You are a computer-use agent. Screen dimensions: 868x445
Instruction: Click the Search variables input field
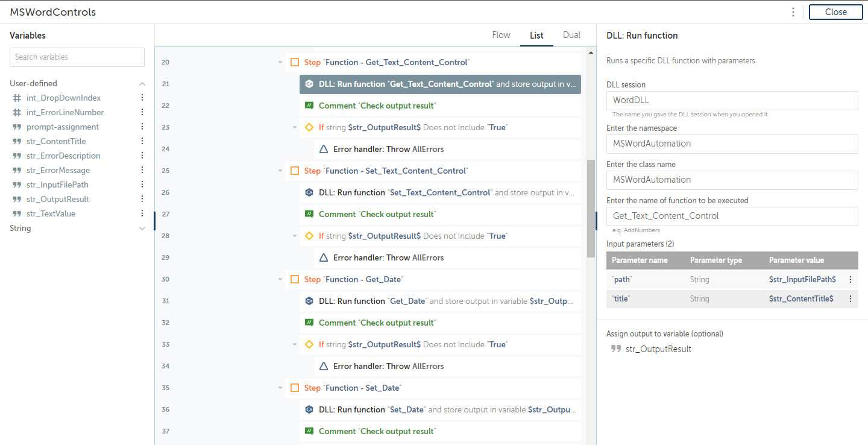click(x=77, y=57)
